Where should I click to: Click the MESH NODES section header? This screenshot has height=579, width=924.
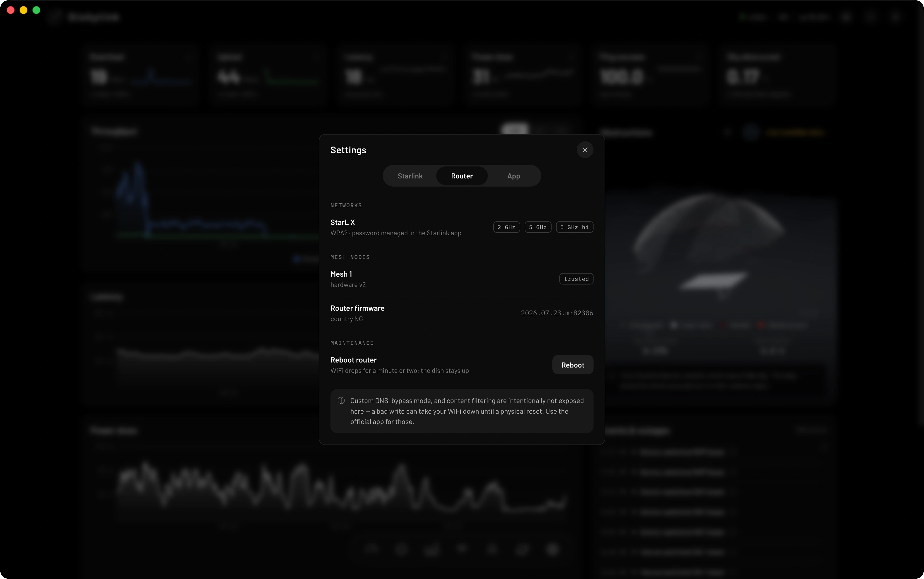coord(350,257)
